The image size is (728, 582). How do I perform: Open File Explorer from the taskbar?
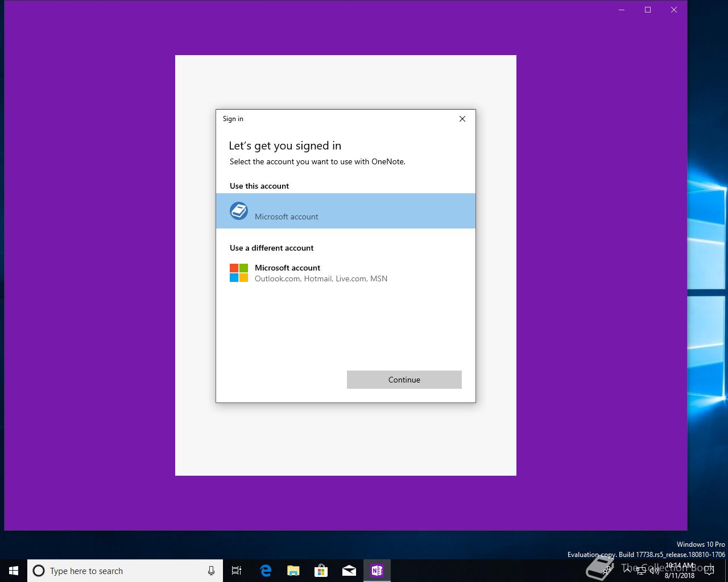(x=293, y=571)
